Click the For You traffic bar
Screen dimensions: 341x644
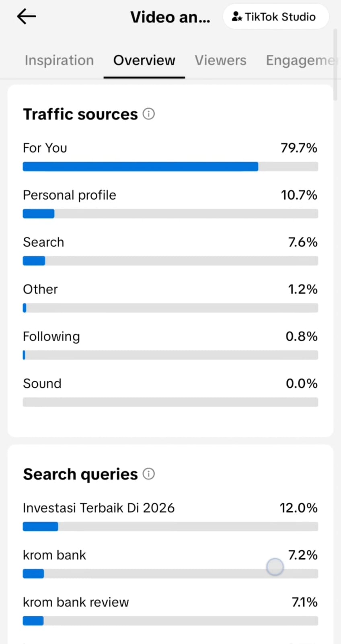[x=170, y=167]
